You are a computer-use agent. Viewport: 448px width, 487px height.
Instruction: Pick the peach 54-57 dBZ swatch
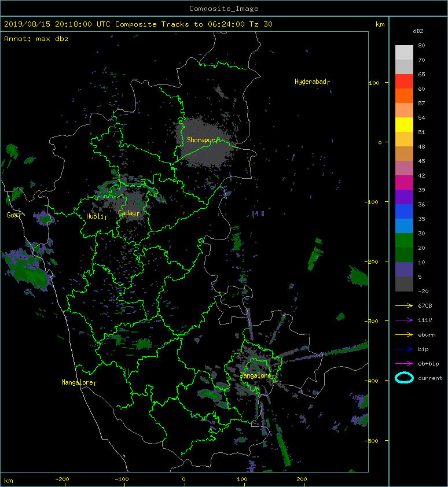point(404,110)
